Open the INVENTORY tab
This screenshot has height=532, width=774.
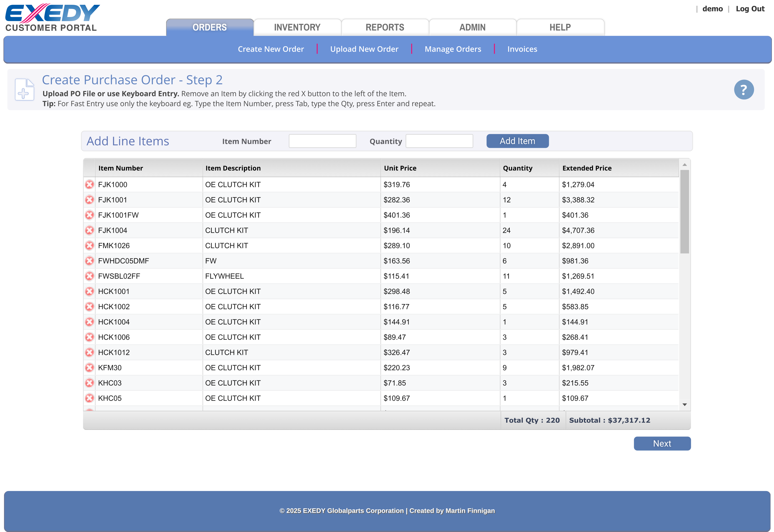(x=297, y=27)
